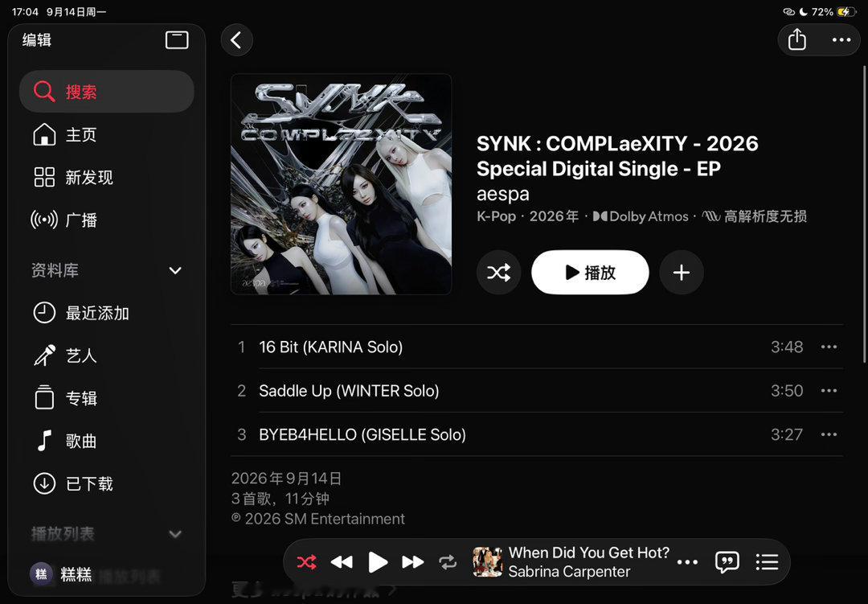This screenshot has height=604, width=868.
Task: Click the download arrow icon beside 已下载
Action: [44, 483]
